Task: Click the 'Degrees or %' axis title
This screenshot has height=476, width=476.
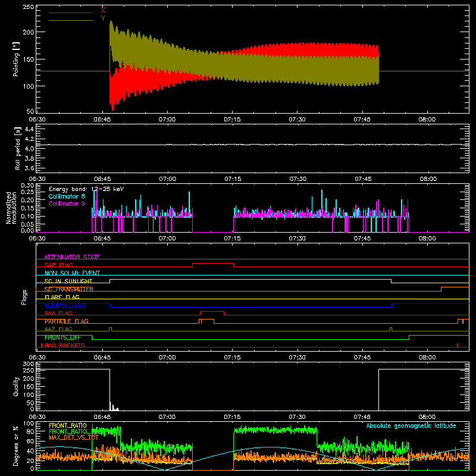Action: tap(16, 446)
